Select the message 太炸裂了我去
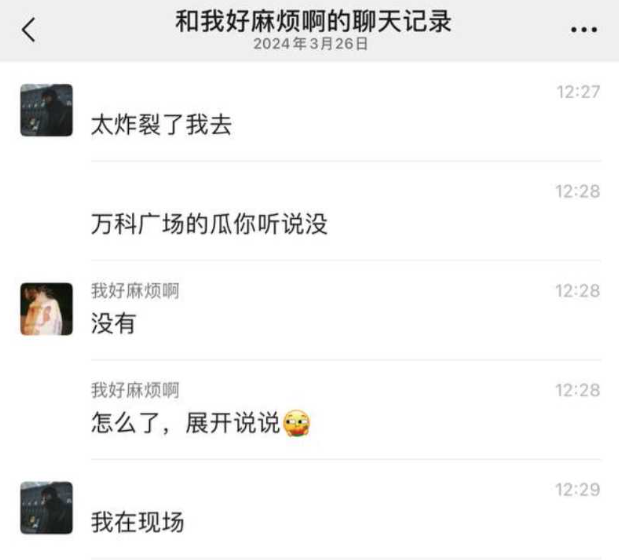The image size is (619, 560). click(161, 125)
